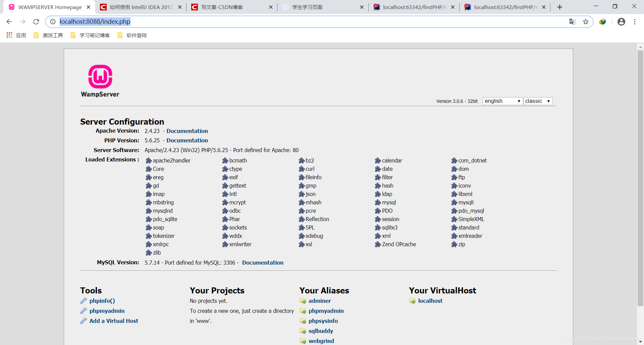644x345 pixels.
Task: View site information icon in address bar
Action: (x=53, y=21)
